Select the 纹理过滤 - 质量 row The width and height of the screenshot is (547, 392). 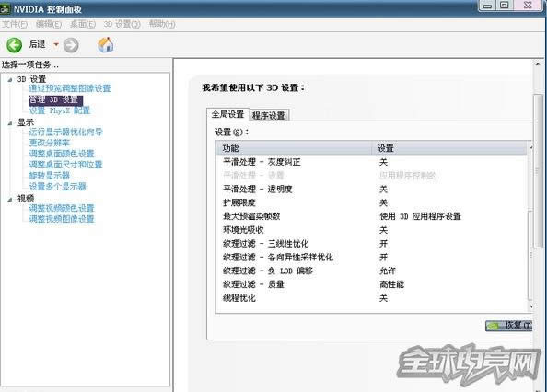(371, 284)
